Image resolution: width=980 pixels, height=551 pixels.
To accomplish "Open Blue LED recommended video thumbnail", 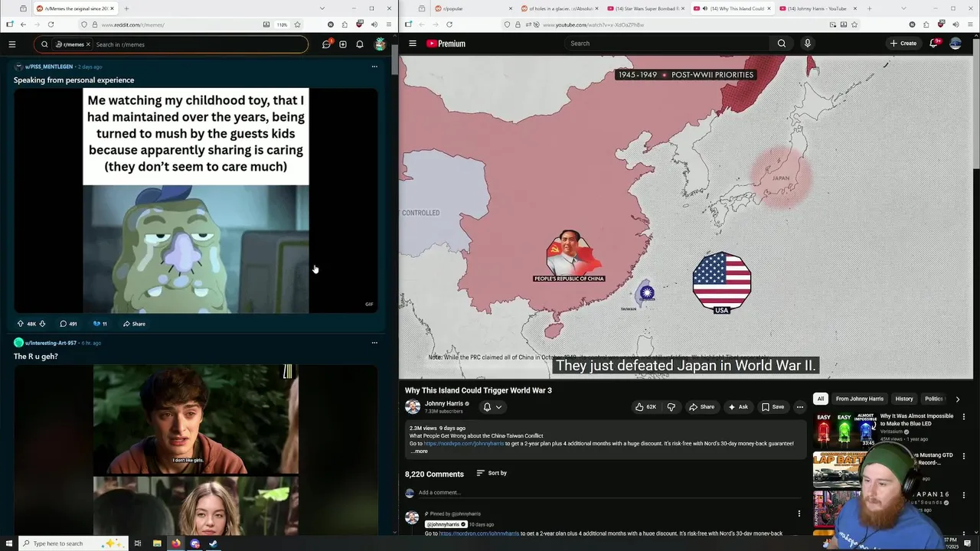I will pos(845,430).
